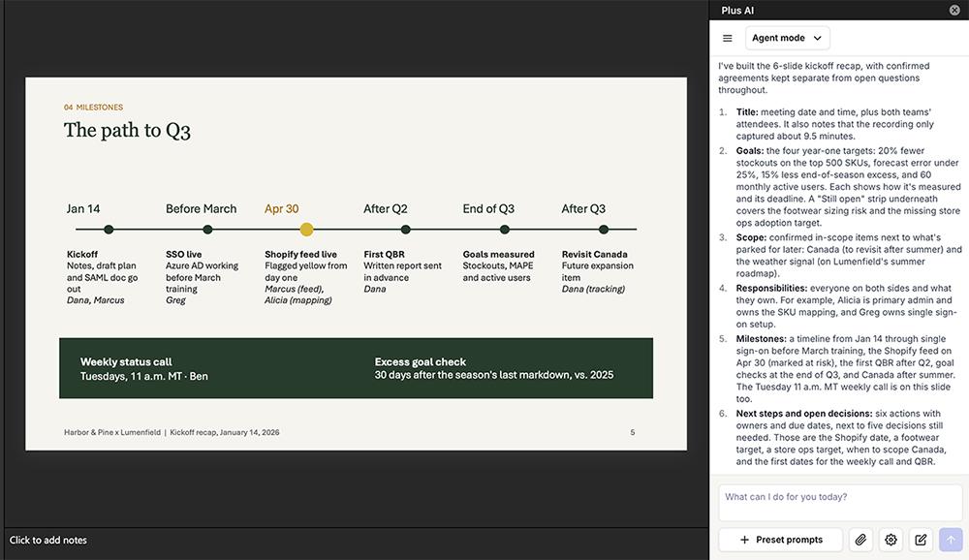Click 'Dana (tracking)' owner text
Viewport: 969px width, 560px height.
[593, 289]
